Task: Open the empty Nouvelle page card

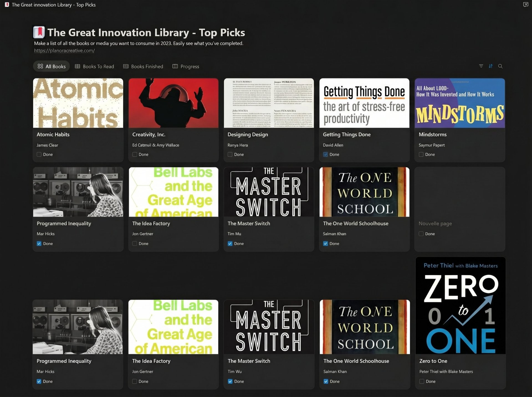Action: 435,223
